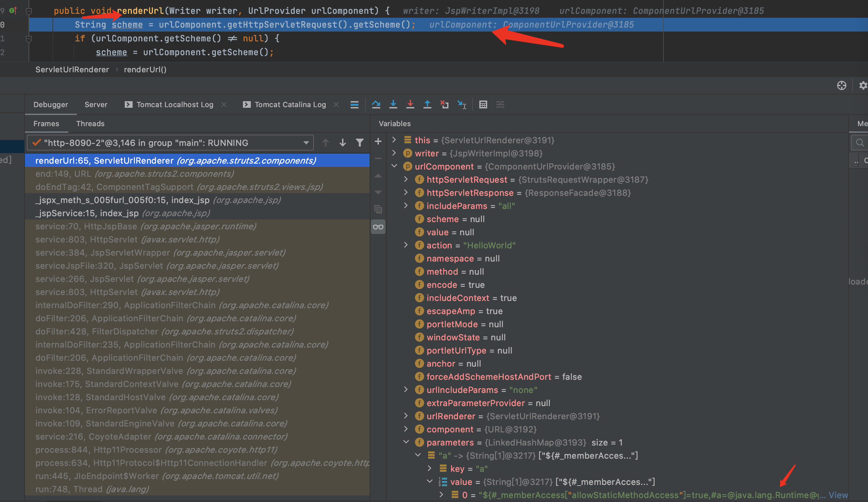Toggle the frames filter funnel icon
This screenshot has width=868, height=502.
tap(359, 143)
